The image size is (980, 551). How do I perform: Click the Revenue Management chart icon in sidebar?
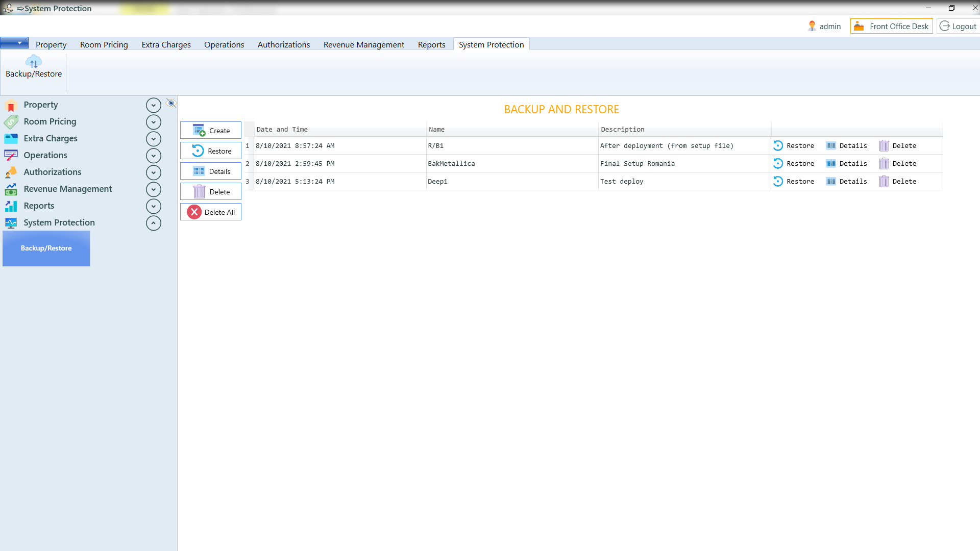(x=11, y=189)
